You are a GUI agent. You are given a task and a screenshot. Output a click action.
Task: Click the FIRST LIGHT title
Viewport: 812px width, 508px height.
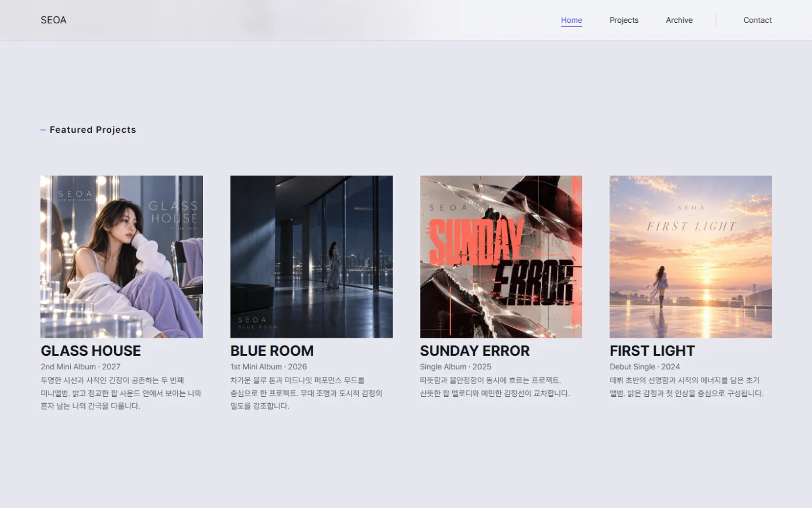click(x=652, y=351)
